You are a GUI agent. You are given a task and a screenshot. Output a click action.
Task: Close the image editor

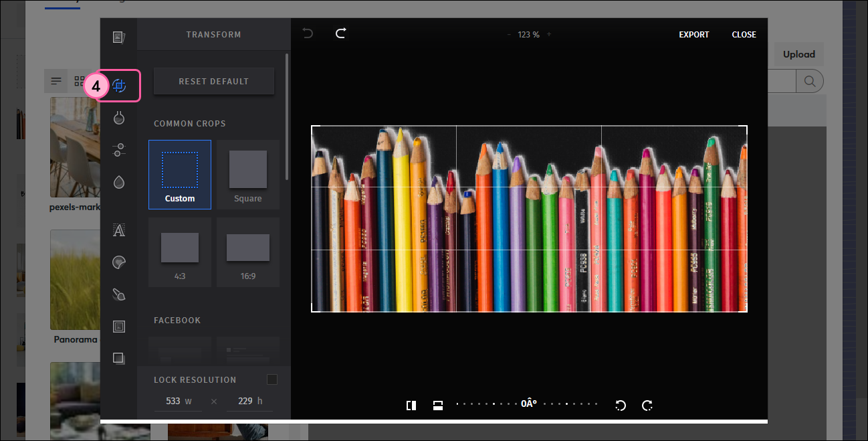click(x=744, y=34)
